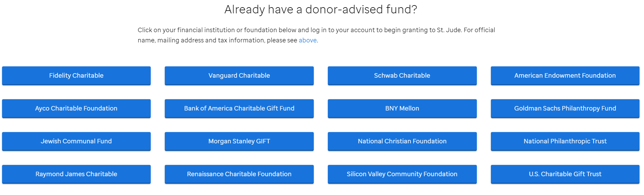Viewport: 644px width, 195px height.
Task: Click National Philanthropic Trust button
Action: (x=565, y=141)
